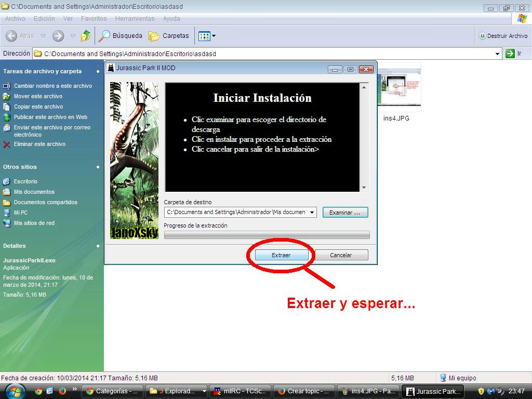Select Eliminar este archivo task
The width and height of the screenshot is (532, 399).
[x=39, y=144]
